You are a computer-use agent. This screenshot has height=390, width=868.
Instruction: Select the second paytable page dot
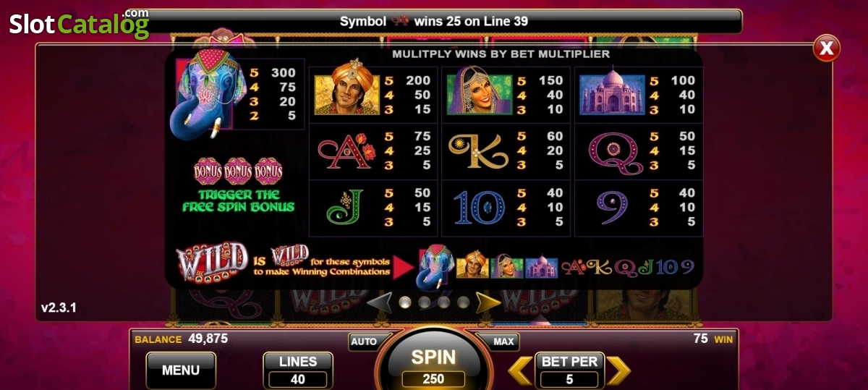(425, 302)
